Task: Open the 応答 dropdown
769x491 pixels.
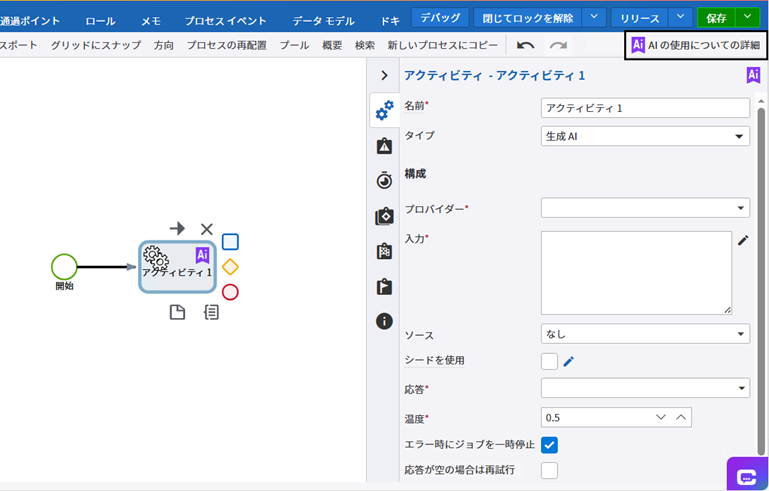Action: [x=645, y=388]
